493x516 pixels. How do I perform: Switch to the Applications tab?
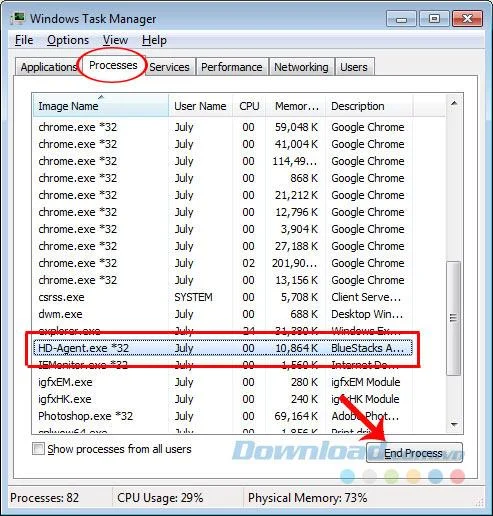coord(49,67)
